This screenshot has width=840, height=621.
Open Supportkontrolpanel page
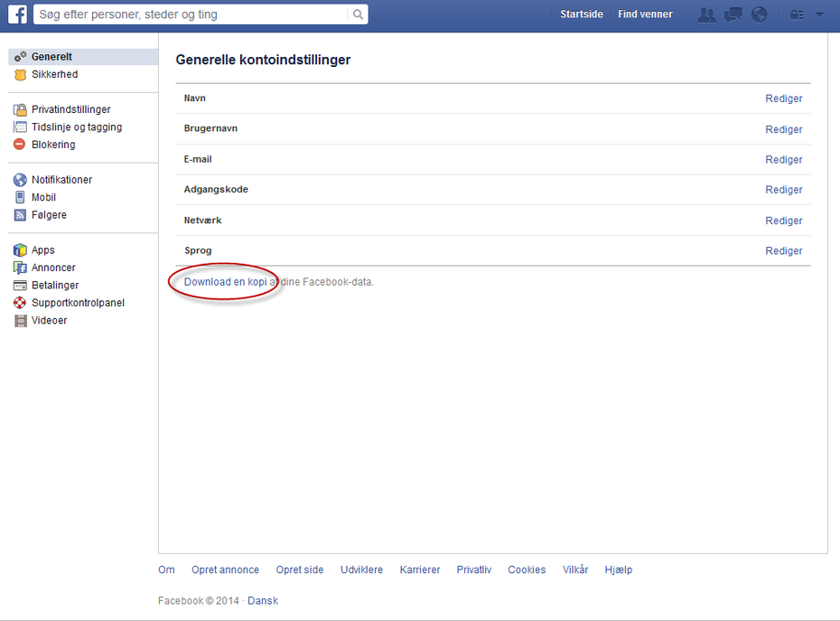(78, 303)
